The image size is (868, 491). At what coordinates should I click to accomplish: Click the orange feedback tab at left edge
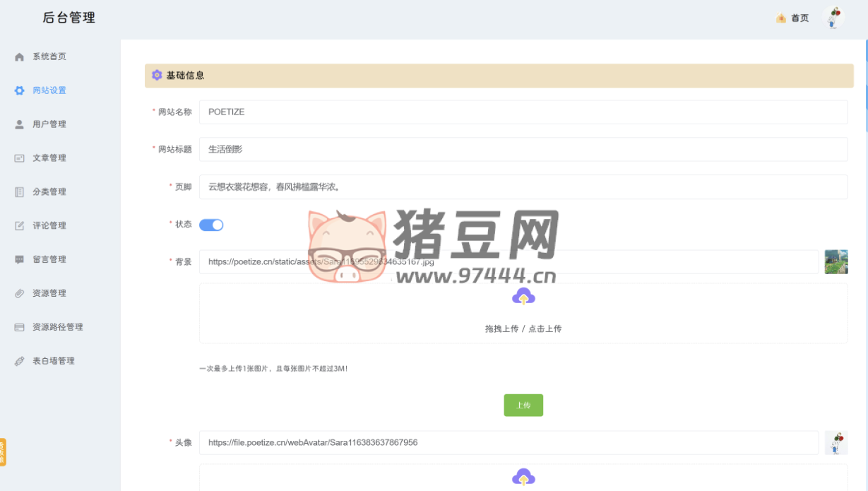click(x=3, y=452)
